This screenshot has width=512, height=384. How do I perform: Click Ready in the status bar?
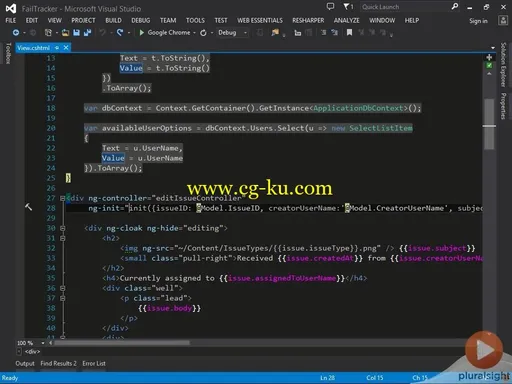10,378
